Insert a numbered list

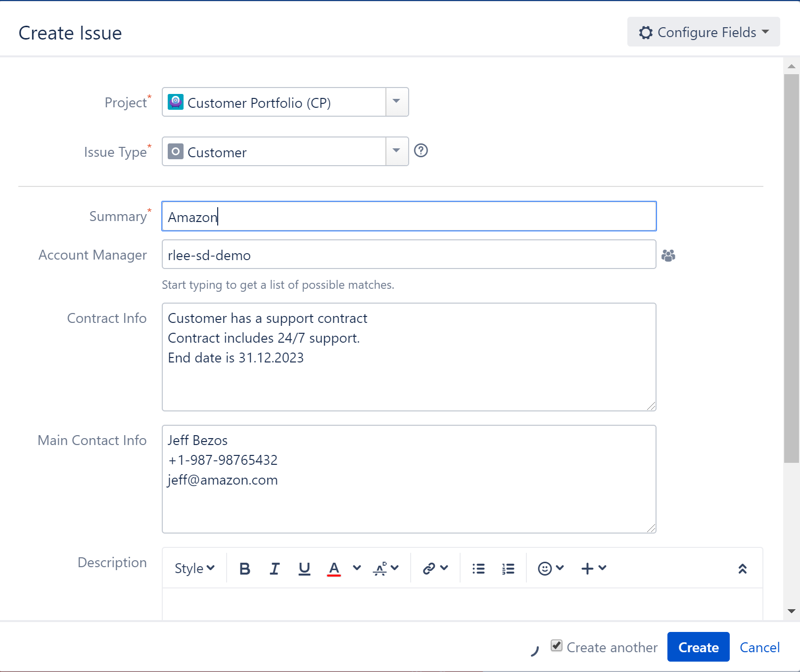point(508,569)
